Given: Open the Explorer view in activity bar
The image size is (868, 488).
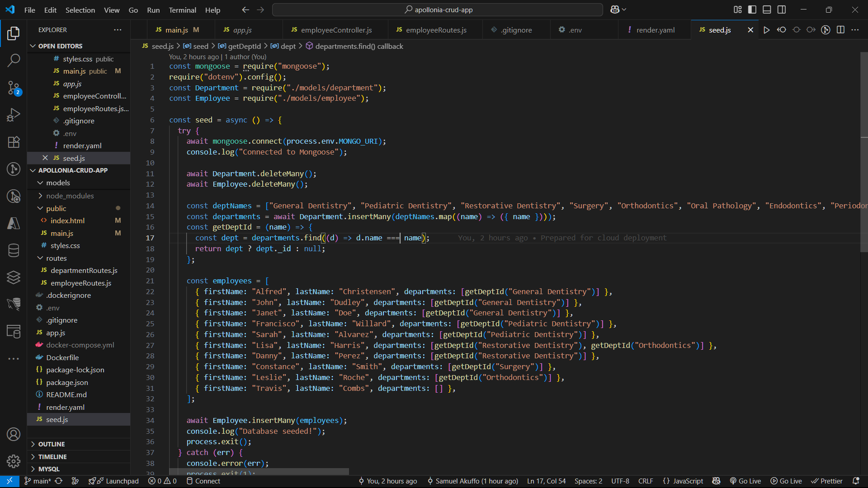Looking at the screenshot, I should (14, 33).
